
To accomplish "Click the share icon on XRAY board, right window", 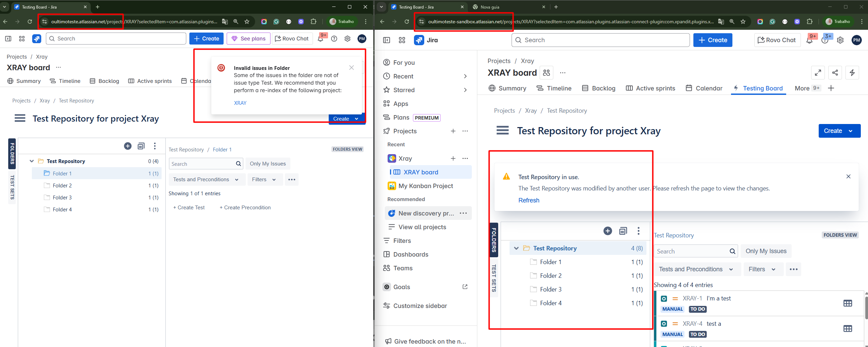I will coord(835,73).
